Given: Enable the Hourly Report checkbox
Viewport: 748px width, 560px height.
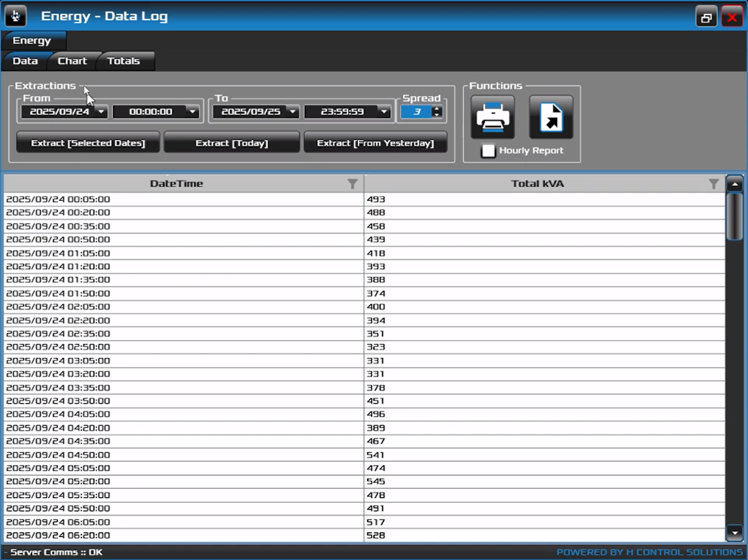Looking at the screenshot, I should [488, 151].
